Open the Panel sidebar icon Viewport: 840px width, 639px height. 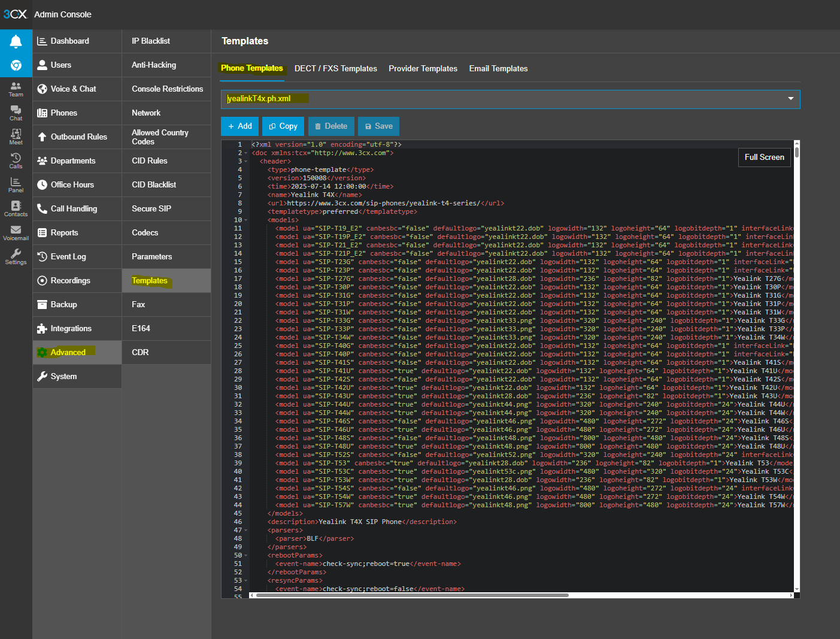pyautogui.click(x=16, y=185)
